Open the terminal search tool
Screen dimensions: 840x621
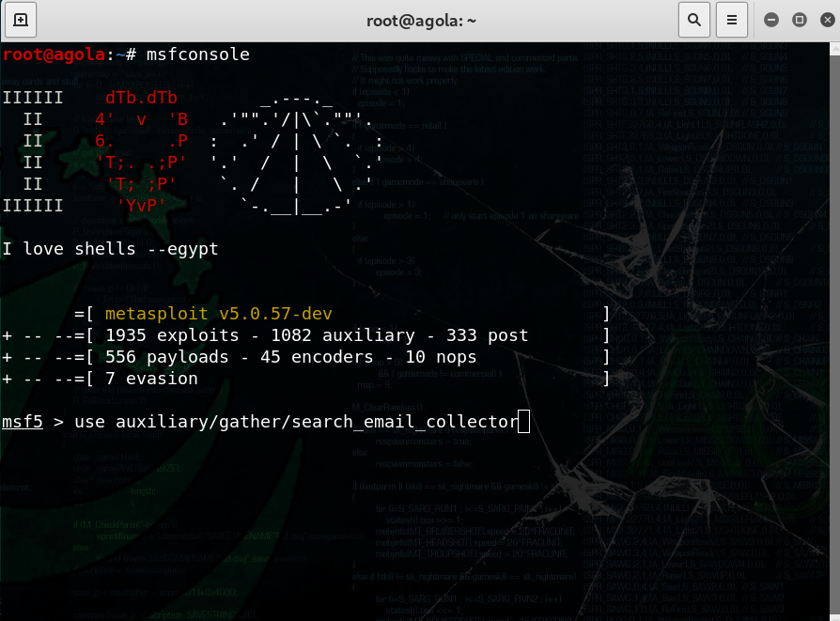tap(694, 21)
